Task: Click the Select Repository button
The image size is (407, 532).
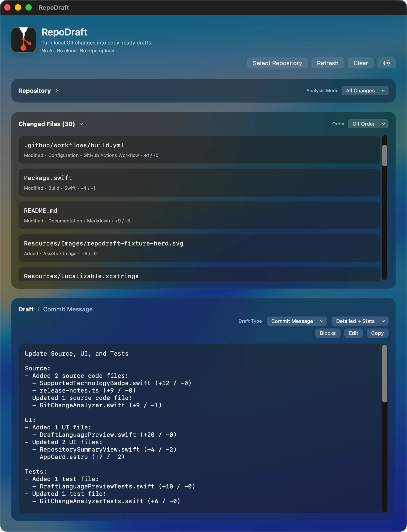Action: 277,63
